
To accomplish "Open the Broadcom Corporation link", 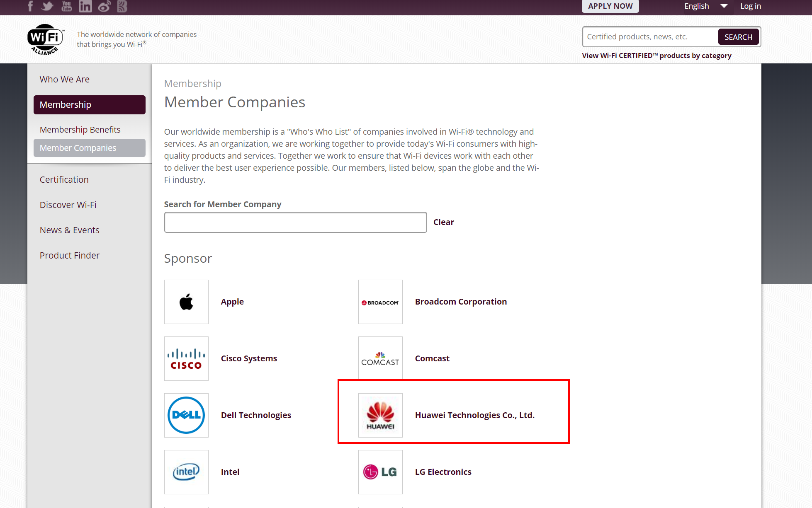I will coord(461,302).
